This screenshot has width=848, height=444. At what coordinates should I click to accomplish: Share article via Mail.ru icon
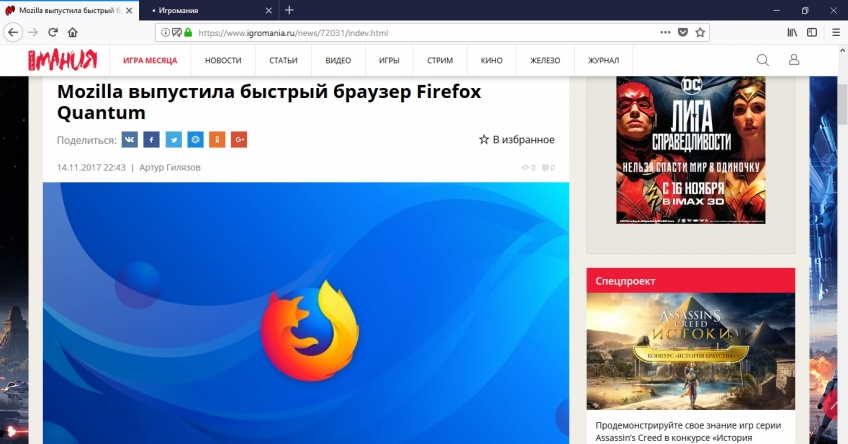coord(195,140)
